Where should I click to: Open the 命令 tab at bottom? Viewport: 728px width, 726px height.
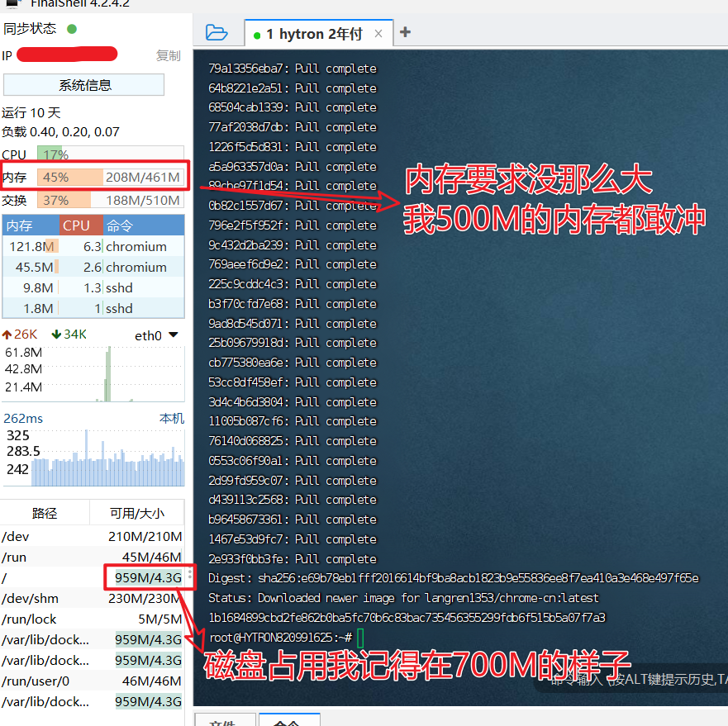(286, 721)
